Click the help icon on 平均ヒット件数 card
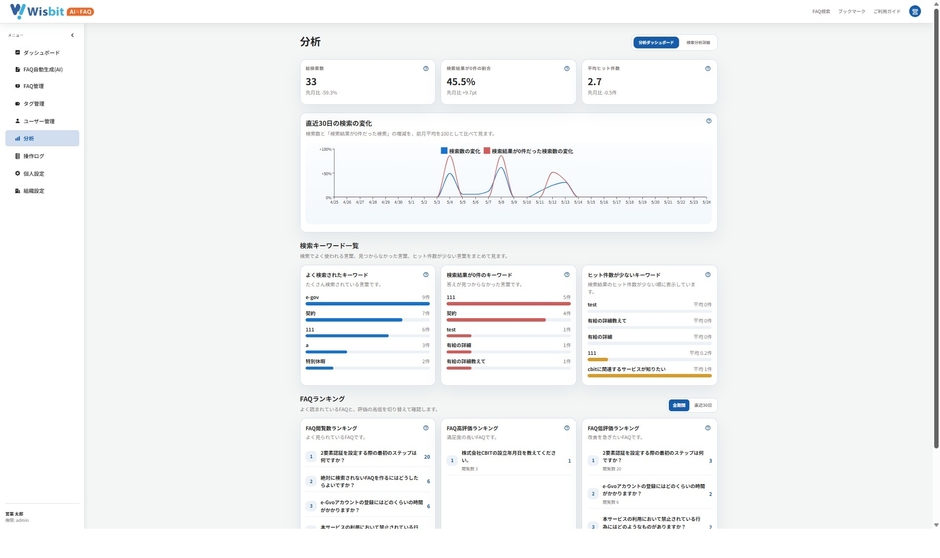 (x=707, y=68)
